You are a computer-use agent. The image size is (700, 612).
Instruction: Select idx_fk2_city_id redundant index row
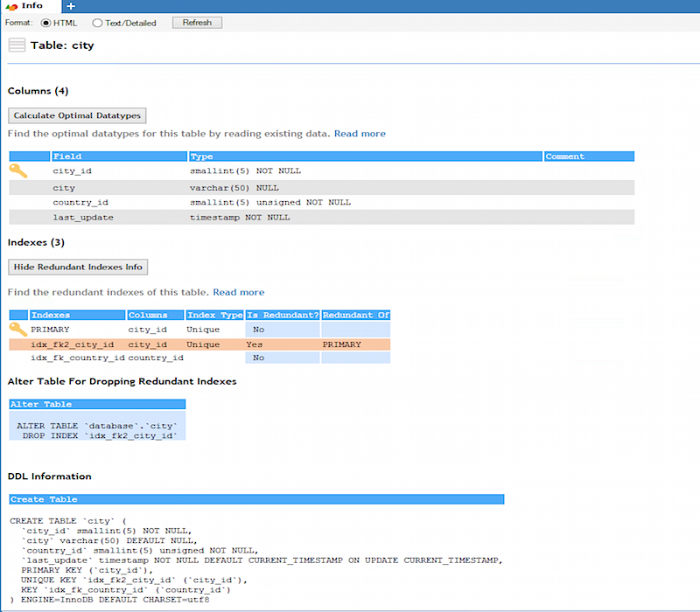pyautogui.click(x=199, y=344)
